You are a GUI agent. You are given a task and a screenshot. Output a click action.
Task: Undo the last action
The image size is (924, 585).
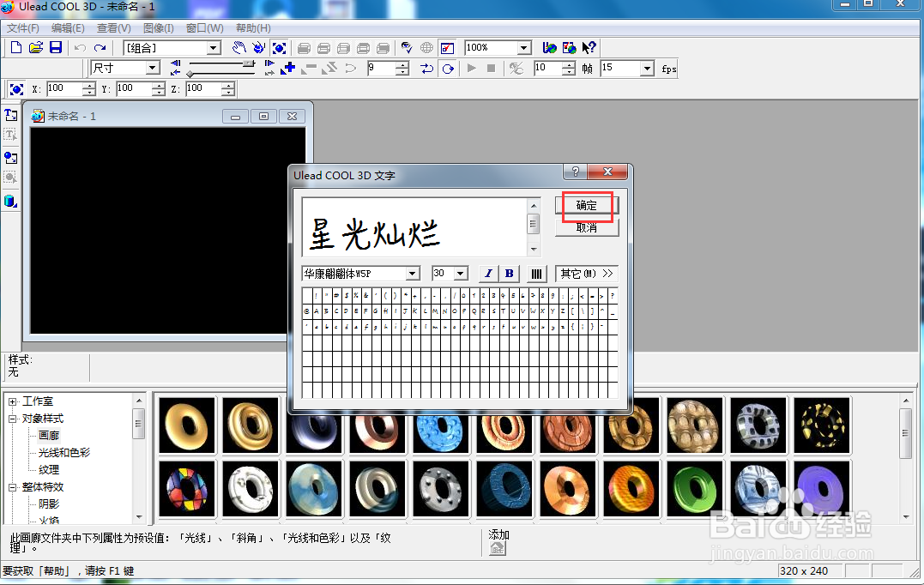80,48
